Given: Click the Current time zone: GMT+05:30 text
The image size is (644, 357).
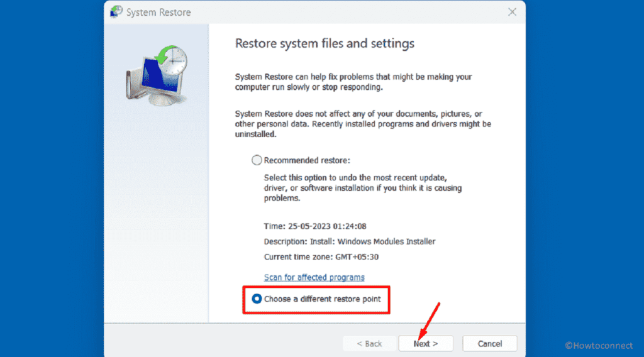Looking at the screenshot, I should (x=321, y=257).
